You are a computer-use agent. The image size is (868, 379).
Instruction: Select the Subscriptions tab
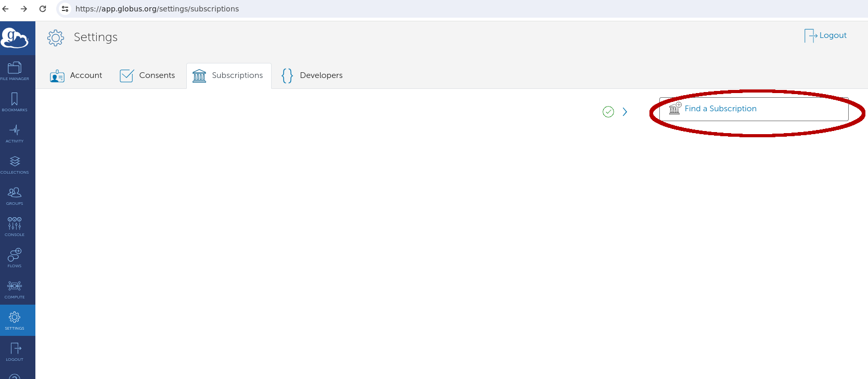click(x=229, y=76)
